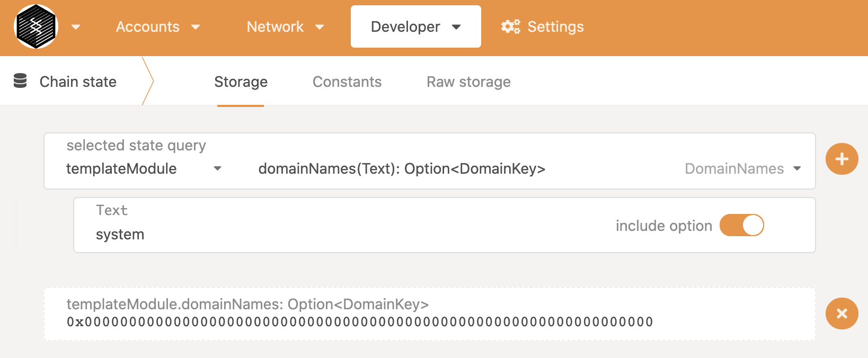
Task: Switch to the Storage tab
Action: pos(241,82)
